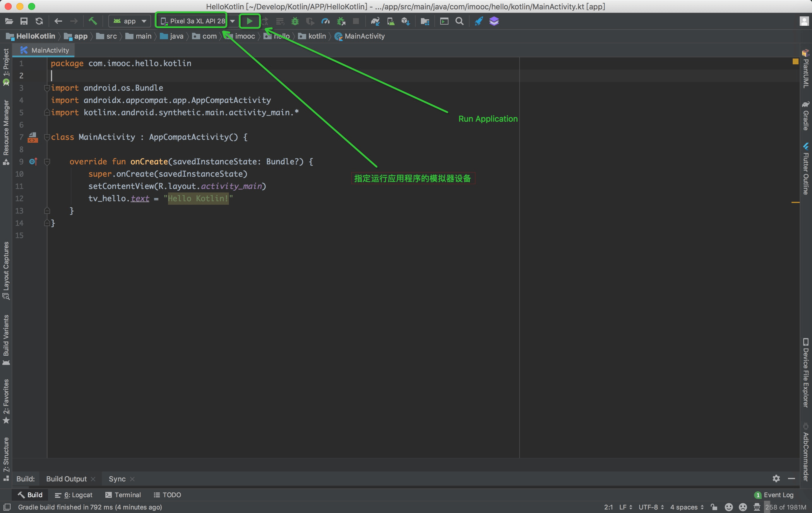This screenshot has height=513, width=812.
Task: Open Project Structure folder icon
Action: pos(425,21)
